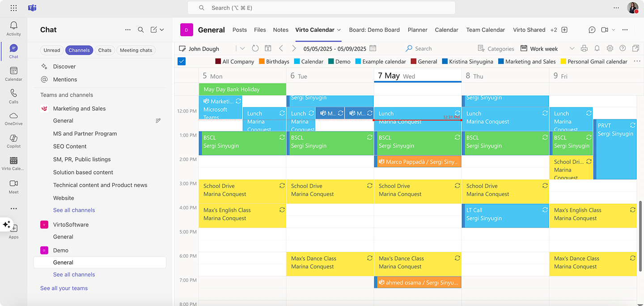This screenshot has width=644, height=306.
Task: Open the Calls section from the sidebar
Action: point(13,95)
